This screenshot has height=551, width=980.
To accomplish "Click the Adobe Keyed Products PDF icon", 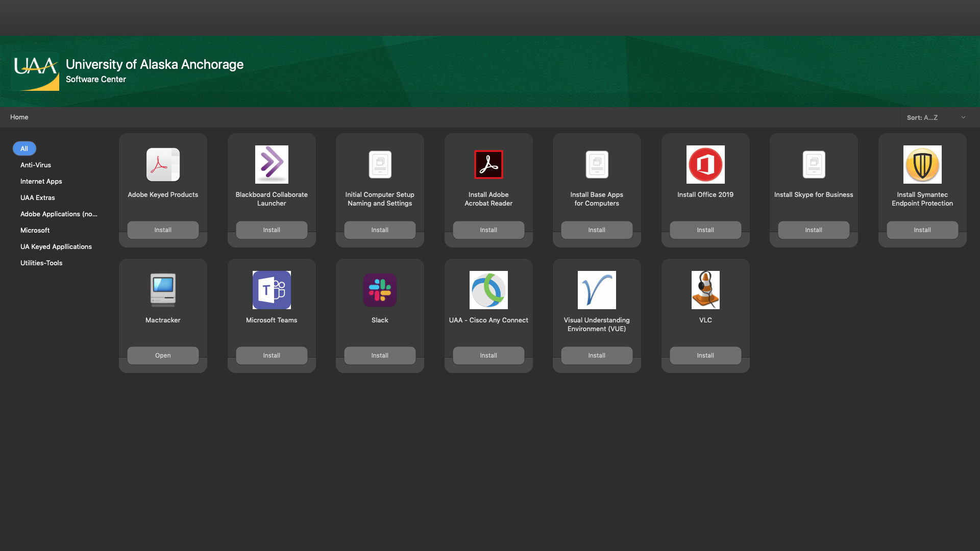I will [163, 164].
